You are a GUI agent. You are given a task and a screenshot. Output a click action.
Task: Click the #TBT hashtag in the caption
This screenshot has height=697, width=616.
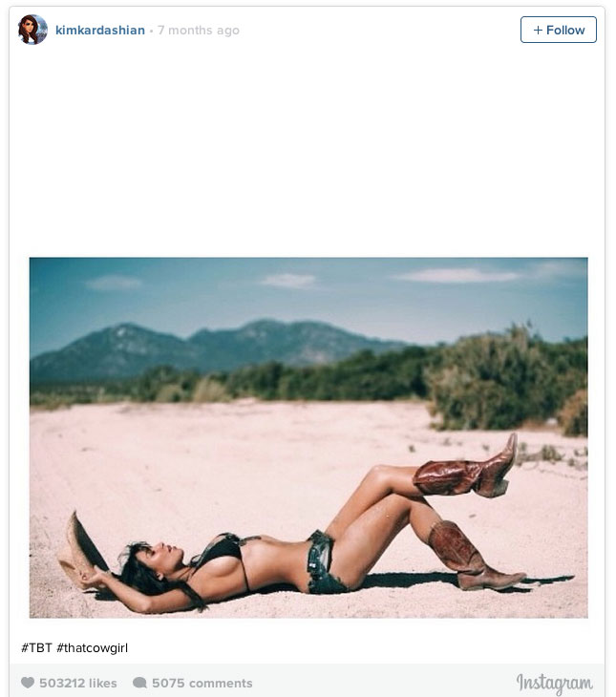click(37, 647)
